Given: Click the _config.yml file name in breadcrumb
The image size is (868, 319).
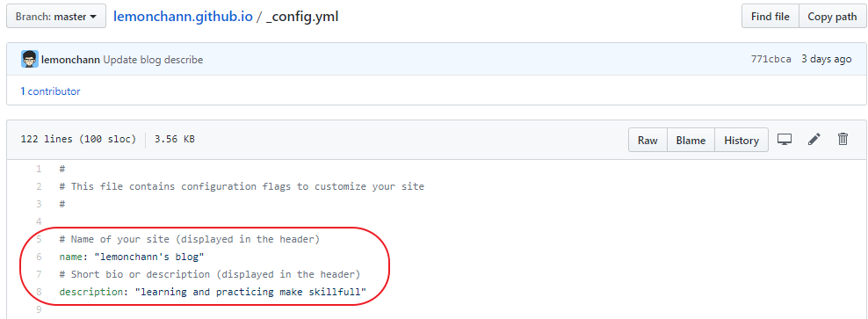Looking at the screenshot, I should point(301,17).
